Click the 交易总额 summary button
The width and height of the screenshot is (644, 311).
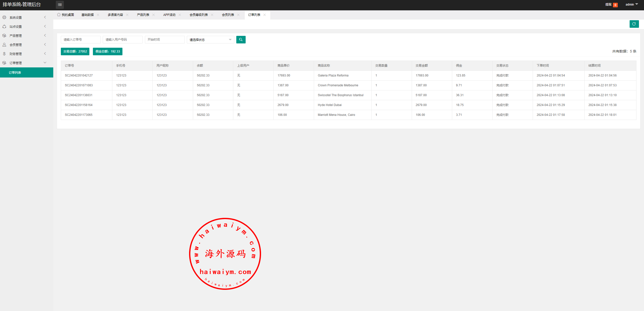tap(75, 51)
